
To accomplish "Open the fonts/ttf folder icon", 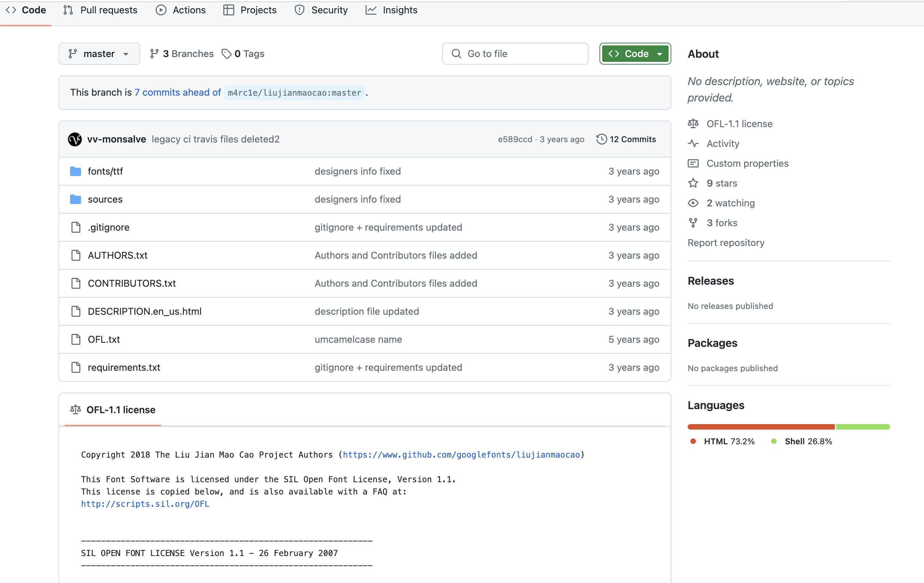I will pos(76,171).
